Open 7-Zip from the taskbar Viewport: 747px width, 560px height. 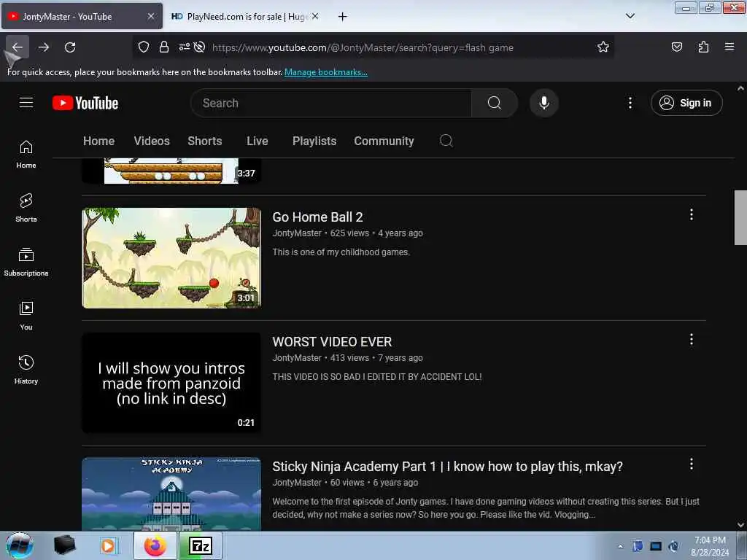coord(201,545)
